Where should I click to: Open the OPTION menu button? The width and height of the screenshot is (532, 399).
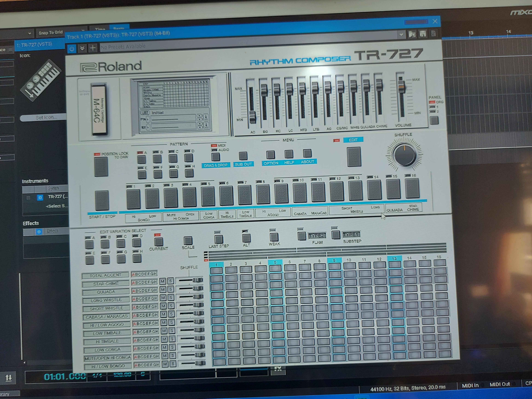[x=270, y=155]
